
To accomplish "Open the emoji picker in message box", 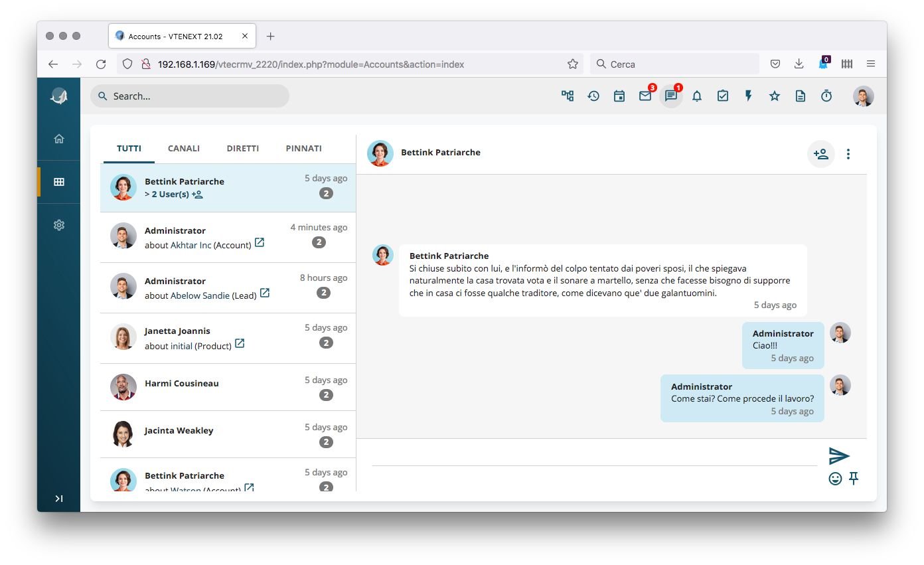I will 835,479.
